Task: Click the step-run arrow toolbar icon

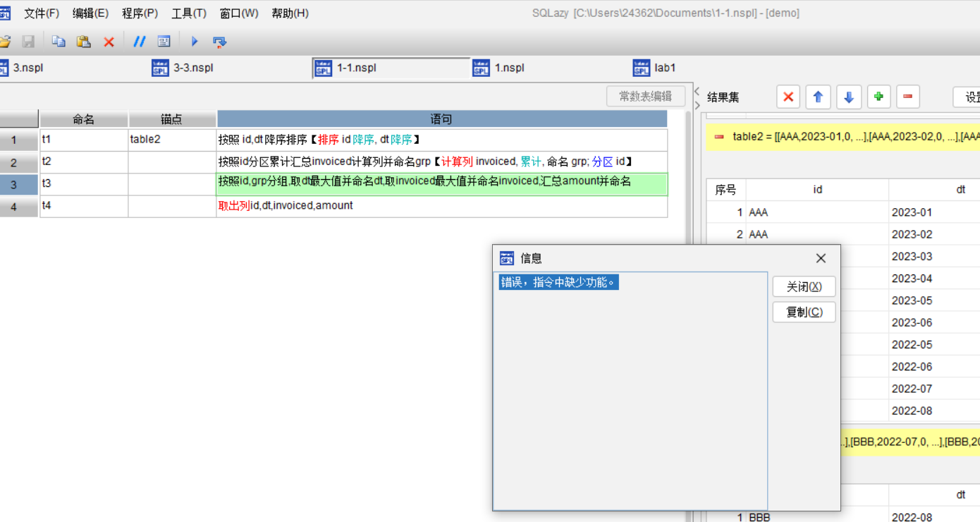Action: 219,42
